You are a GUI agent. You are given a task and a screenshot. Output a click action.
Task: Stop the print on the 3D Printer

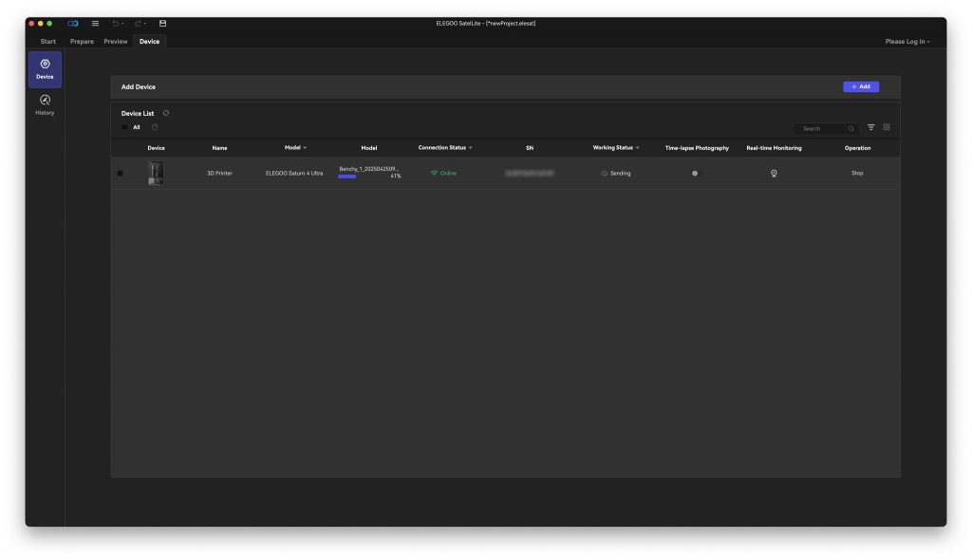(857, 173)
